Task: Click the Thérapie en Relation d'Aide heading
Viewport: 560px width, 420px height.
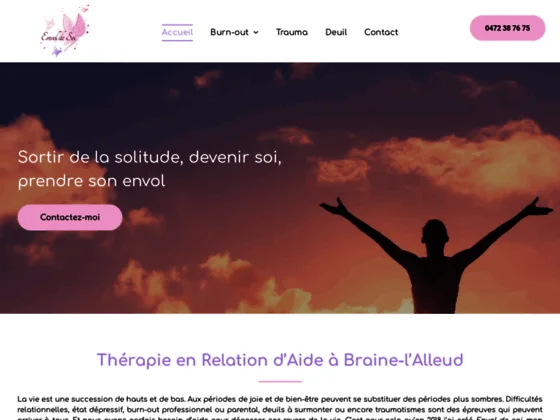Action: pos(280,360)
